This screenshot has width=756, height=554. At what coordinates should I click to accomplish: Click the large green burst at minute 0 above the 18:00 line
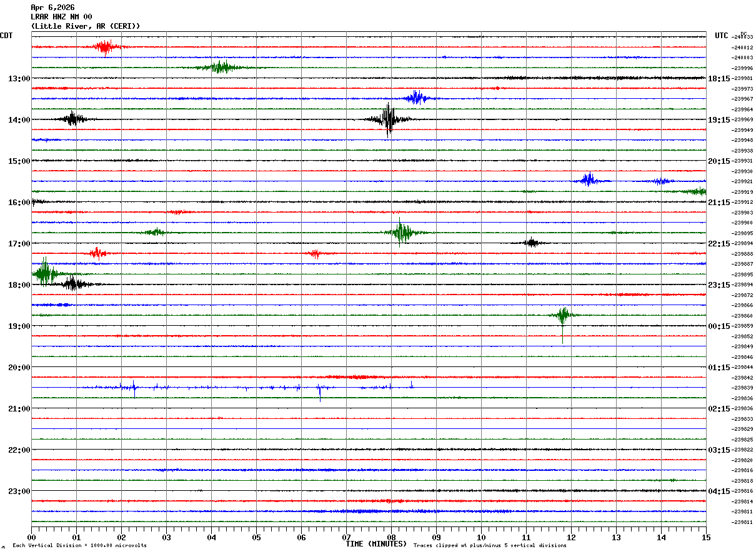pos(45,273)
